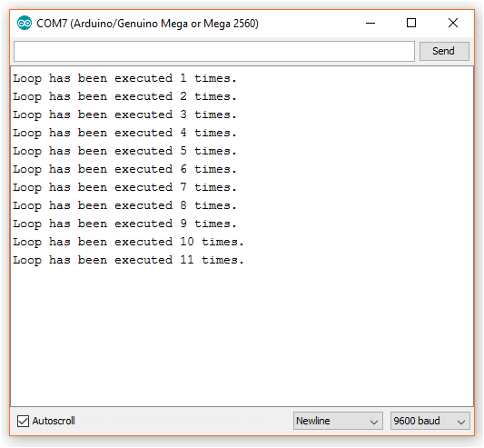
Task: Focus the serial message input field
Action: [x=214, y=51]
